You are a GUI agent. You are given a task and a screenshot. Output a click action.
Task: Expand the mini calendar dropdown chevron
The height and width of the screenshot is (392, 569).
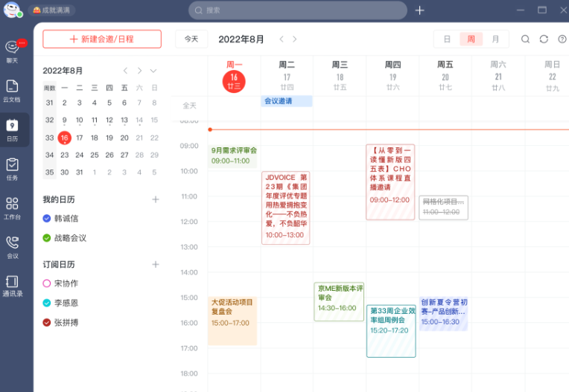(x=153, y=71)
